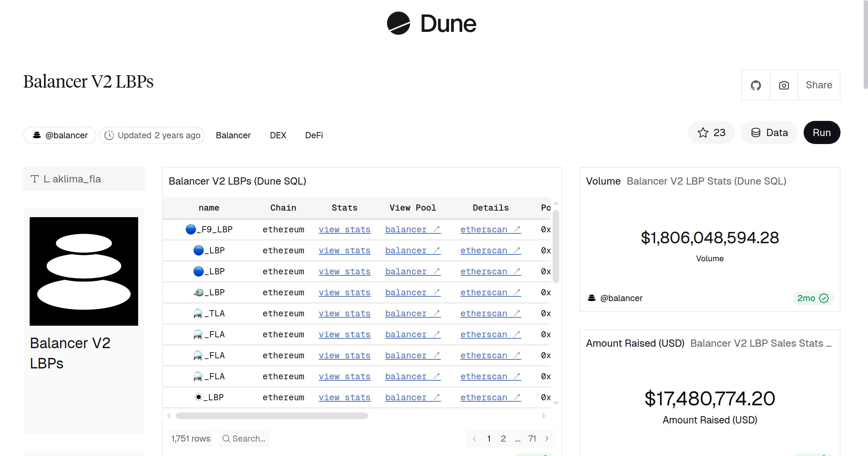Click the Share button
Viewport: 868px width, 456px height.
click(819, 85)
